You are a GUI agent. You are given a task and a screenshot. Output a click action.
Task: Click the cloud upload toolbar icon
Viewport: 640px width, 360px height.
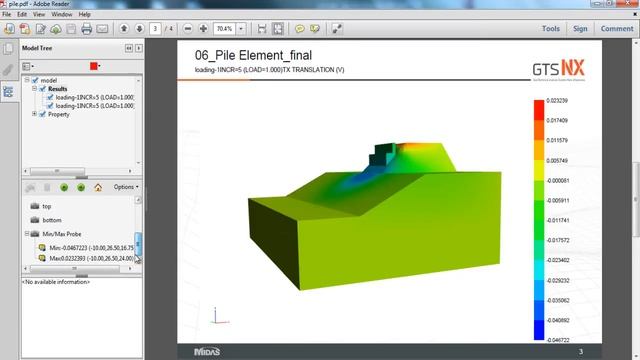click(56, 29)
